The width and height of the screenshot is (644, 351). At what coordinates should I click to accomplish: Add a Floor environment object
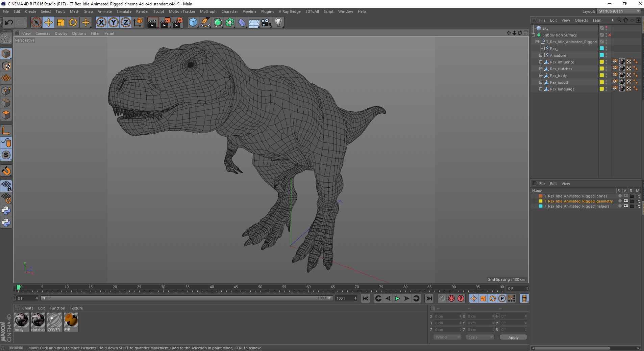(254, 23)
